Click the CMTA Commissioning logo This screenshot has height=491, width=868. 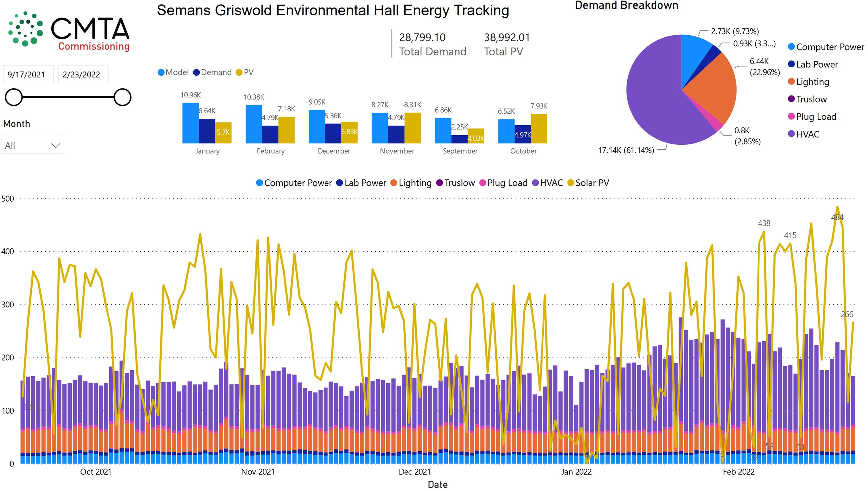69,32
